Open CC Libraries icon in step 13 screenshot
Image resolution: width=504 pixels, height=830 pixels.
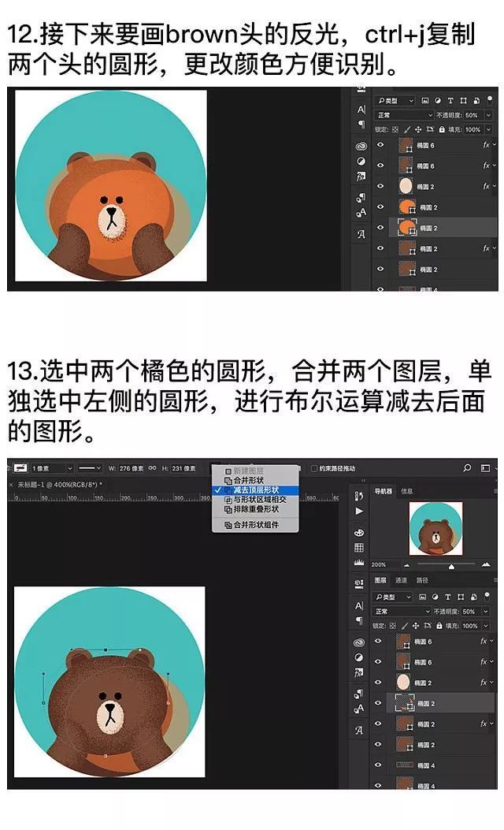359,642
